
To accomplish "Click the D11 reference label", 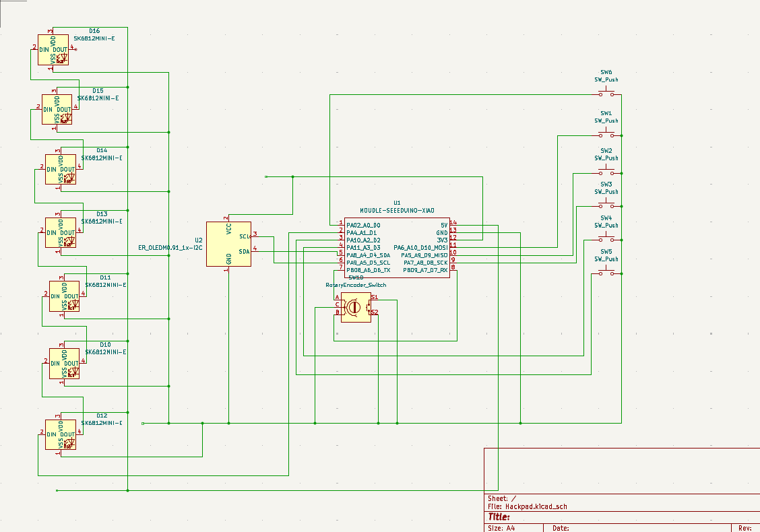I will coord(105,277).
